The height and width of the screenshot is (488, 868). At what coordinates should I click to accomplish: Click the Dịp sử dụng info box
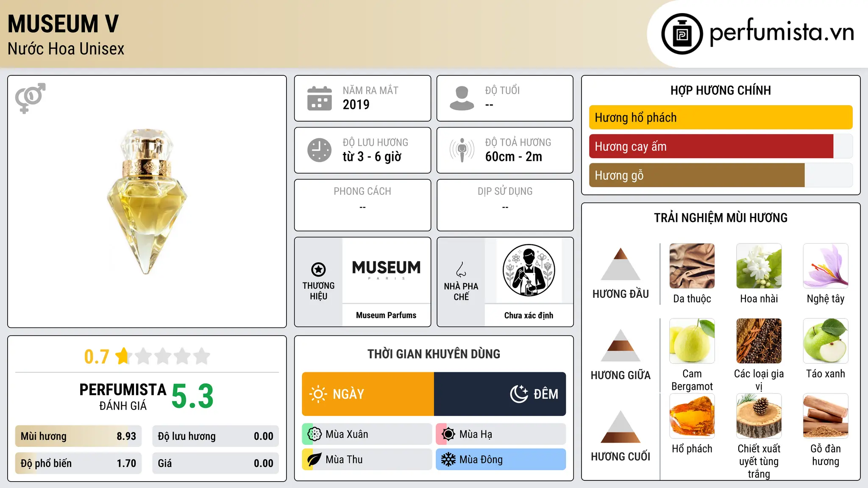(505, 205)
